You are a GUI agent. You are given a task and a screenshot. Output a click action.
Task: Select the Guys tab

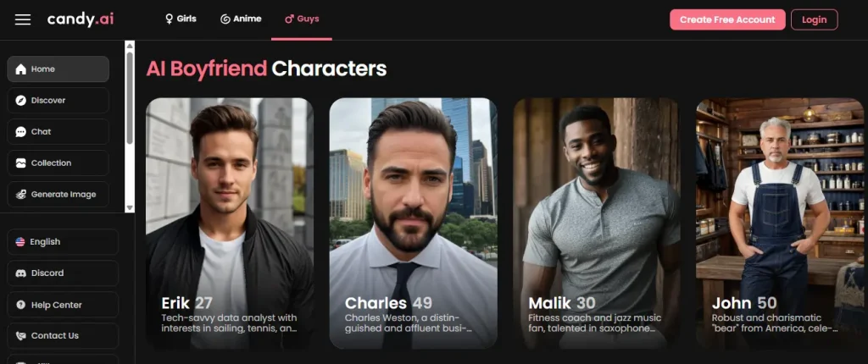[x=302, y=19]
